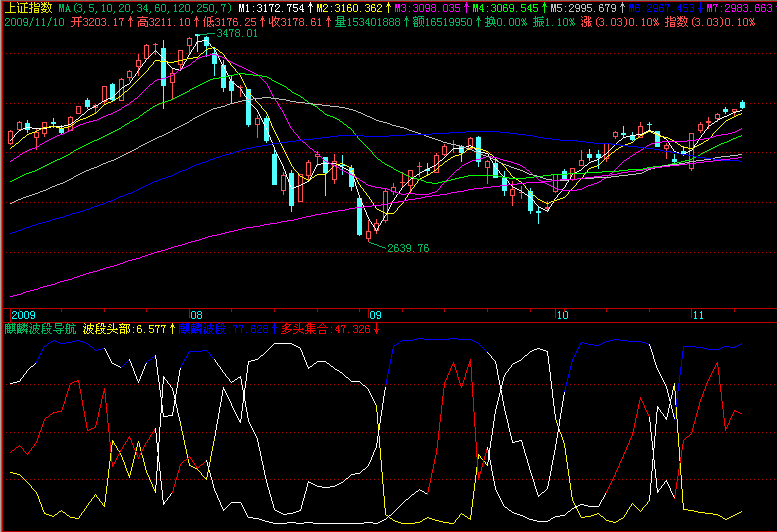Click the 10 month marker on time axis
Viewport: 777px width, 532px height.
tap(562, 315)
